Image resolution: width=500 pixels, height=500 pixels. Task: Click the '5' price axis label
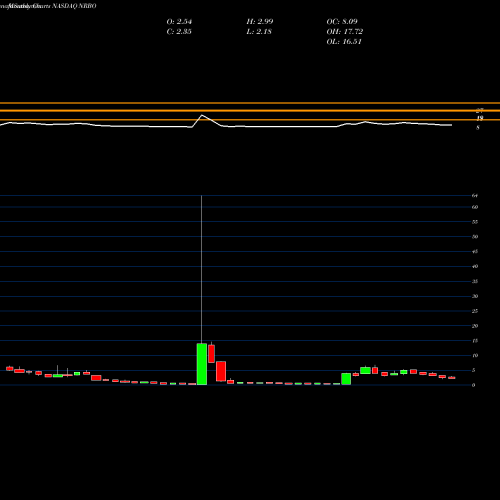coord(473,370)
